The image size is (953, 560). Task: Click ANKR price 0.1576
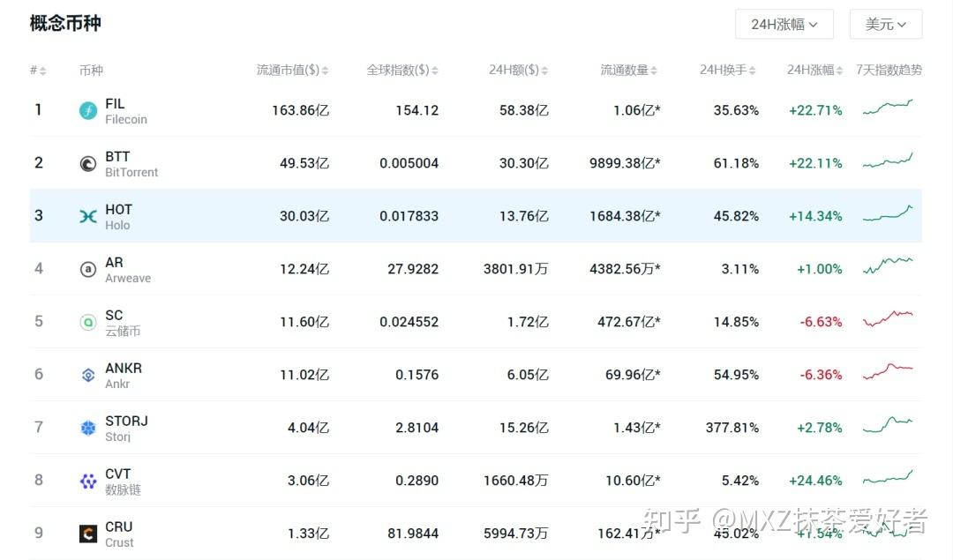coord(416,375)
